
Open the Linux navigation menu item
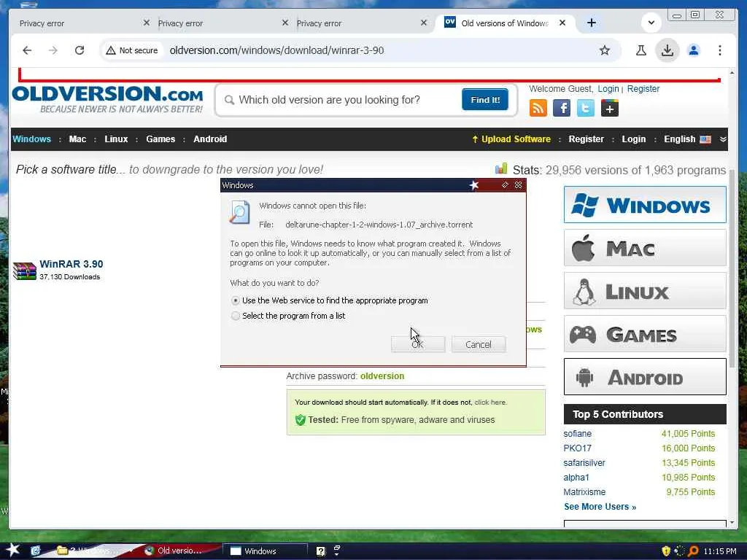(116, 139)
